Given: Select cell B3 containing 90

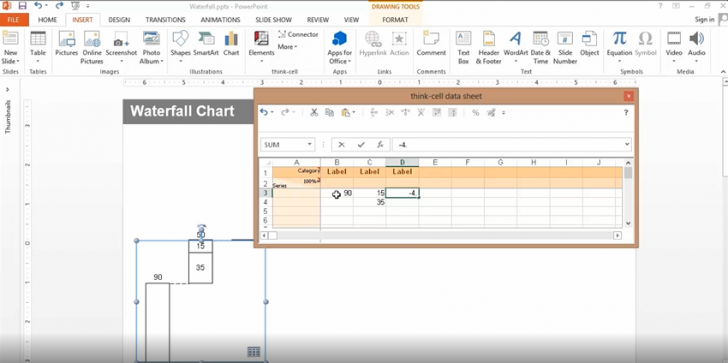Looking at the screenshot, I should tap(337, 193).
